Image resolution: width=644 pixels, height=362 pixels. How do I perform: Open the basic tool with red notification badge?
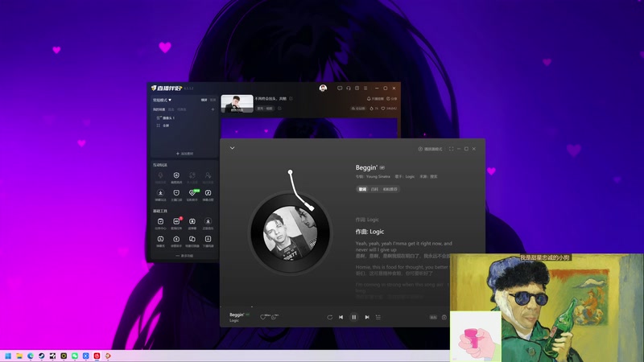[x=176, y=223]
